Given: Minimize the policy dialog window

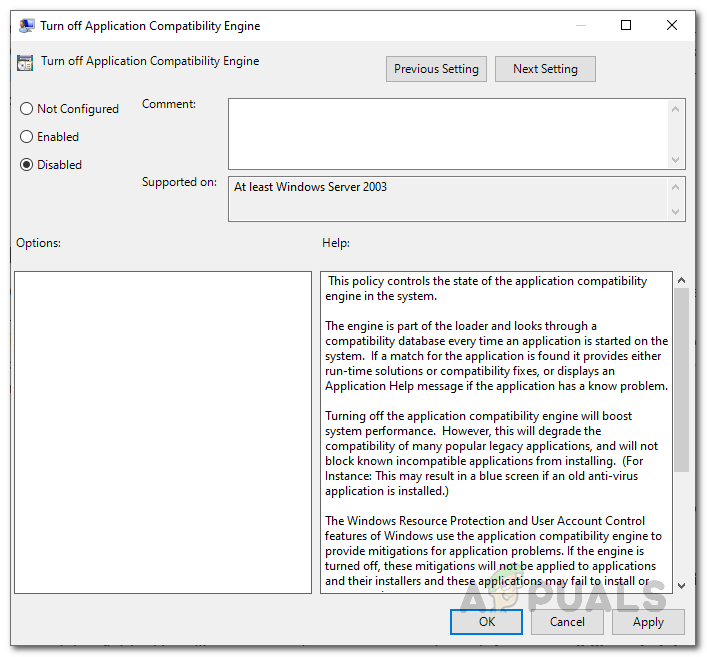Looking at the screenshot, I should click(581, 25).
